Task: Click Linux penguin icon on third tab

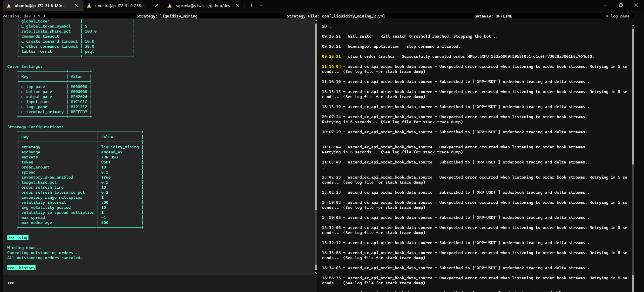Action: [170, 6]
